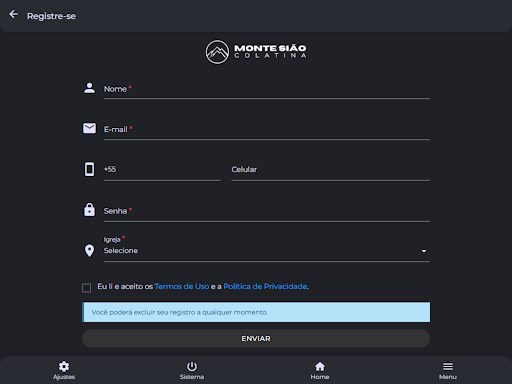Open the Igreja Selecione dropdown
Viewport: 512px width, 384px height.
click(x=267, y=248)
